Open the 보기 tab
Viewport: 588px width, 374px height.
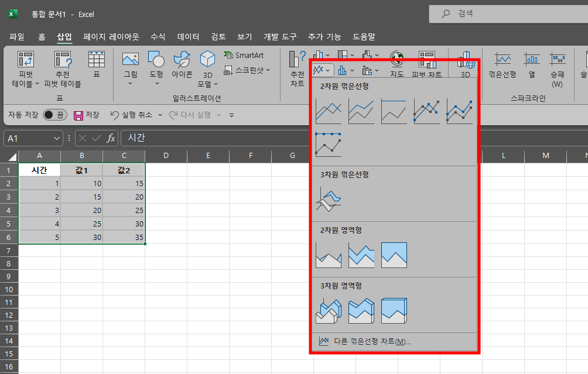tap(244, 37)
